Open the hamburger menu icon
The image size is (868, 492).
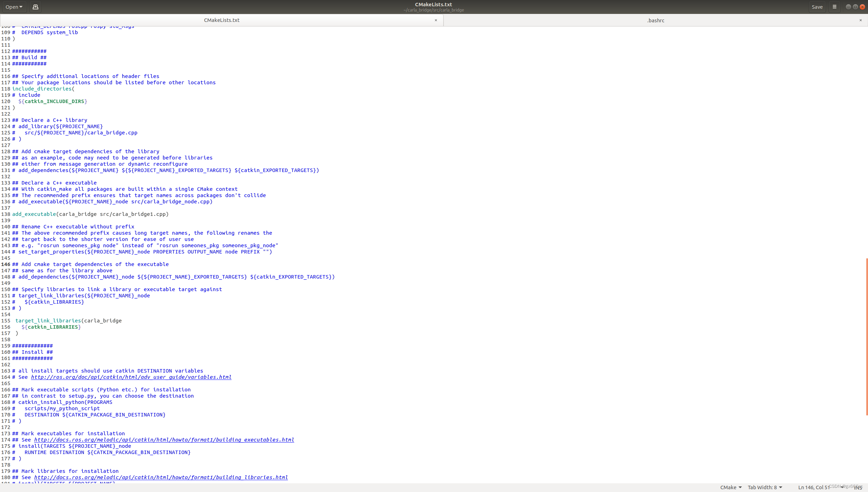(834, 7)
